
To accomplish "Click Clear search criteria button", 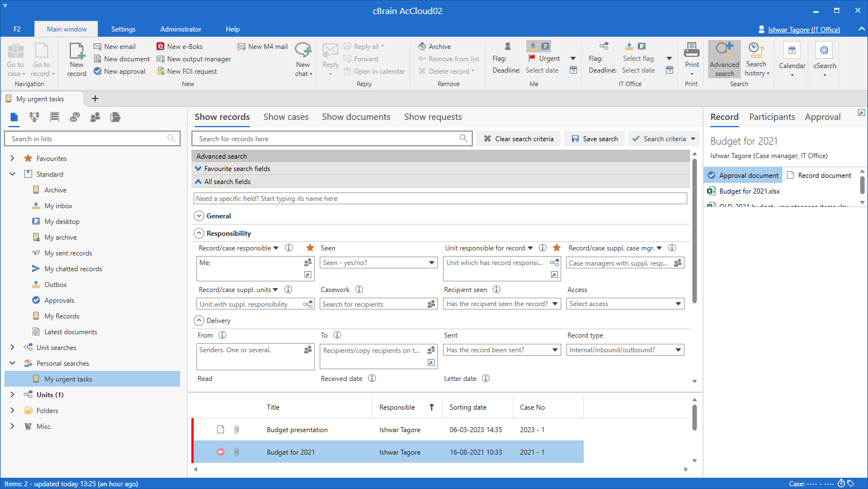I will (x=518, y=139).
